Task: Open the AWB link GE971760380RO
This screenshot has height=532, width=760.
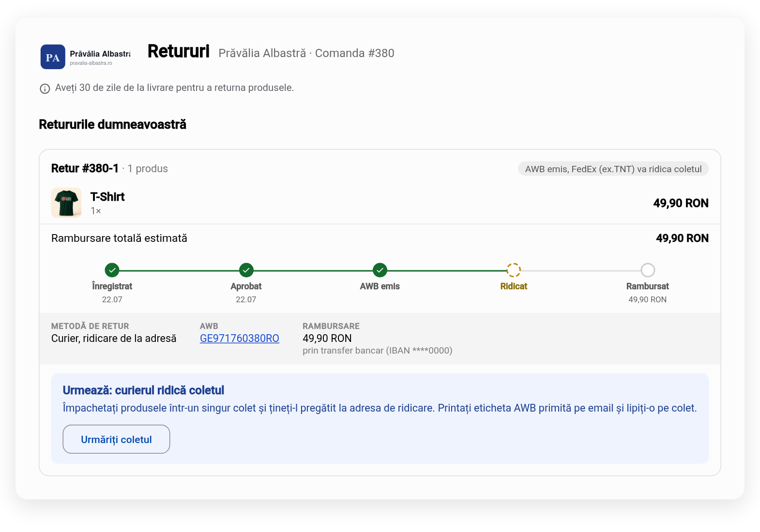Action: 240,339
